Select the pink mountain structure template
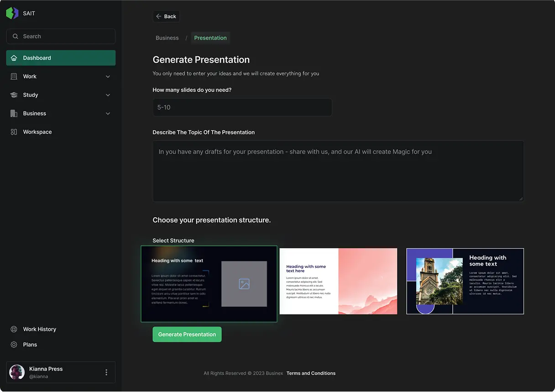 pyautogui.click(x=338, y=281)
